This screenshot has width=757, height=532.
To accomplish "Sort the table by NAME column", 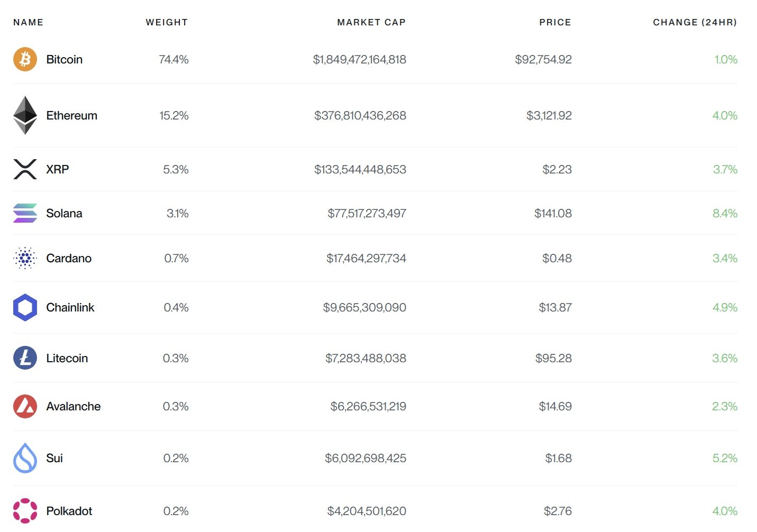I will pos(28,22).
